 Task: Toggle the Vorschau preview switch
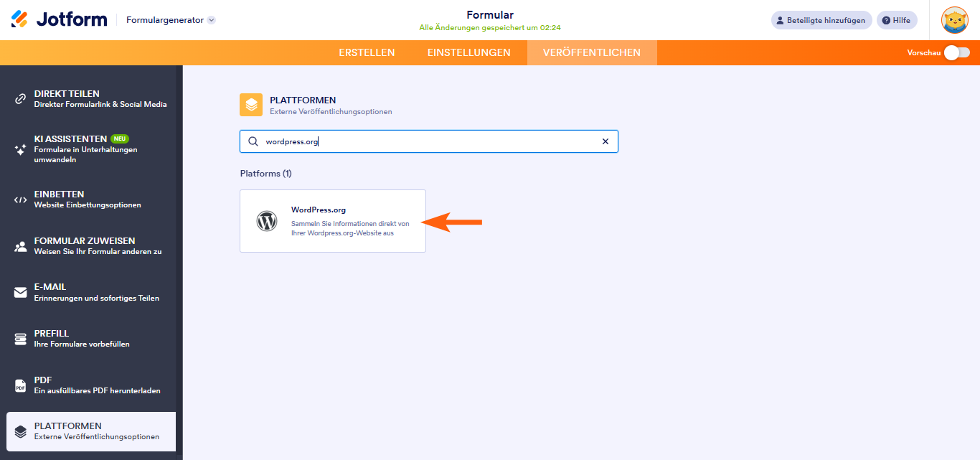point(956,52)
